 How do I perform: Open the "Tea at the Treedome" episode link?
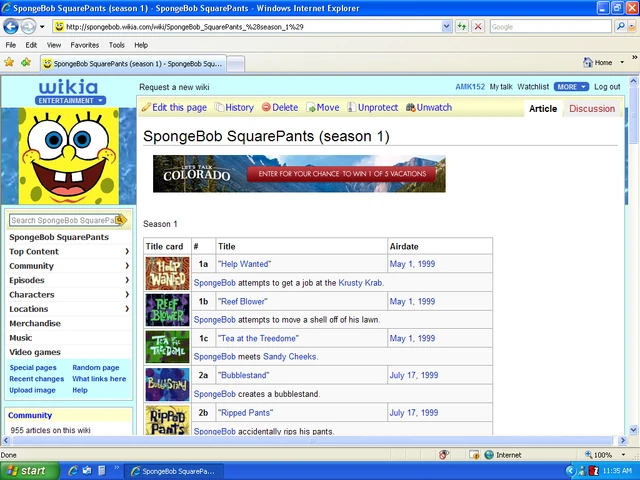click(258, 338)
